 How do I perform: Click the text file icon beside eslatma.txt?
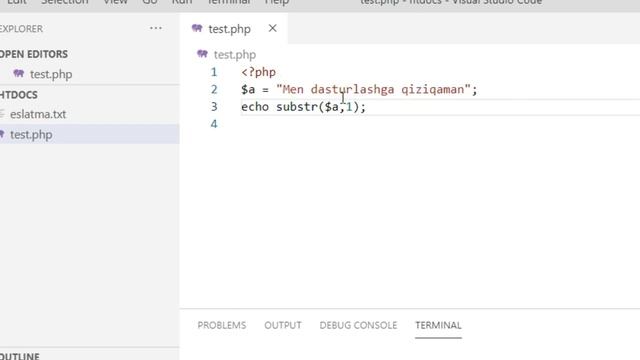click(x=2, y=114)
